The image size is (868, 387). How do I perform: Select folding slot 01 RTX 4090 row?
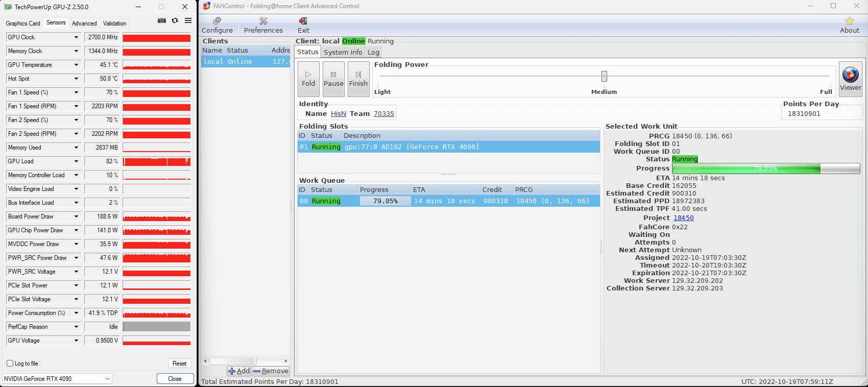point(448,147)
